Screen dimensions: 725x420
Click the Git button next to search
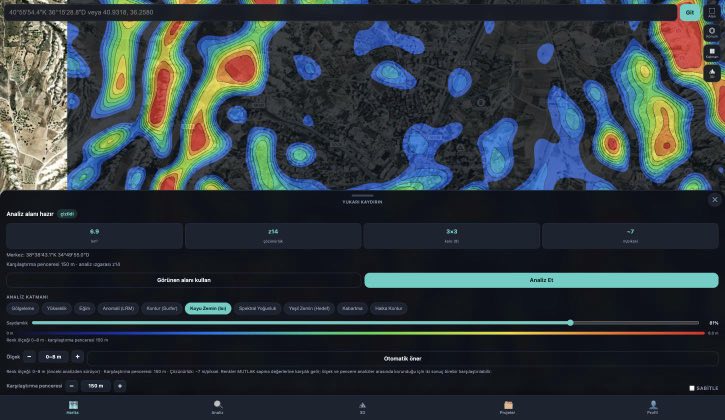point(690,12)
